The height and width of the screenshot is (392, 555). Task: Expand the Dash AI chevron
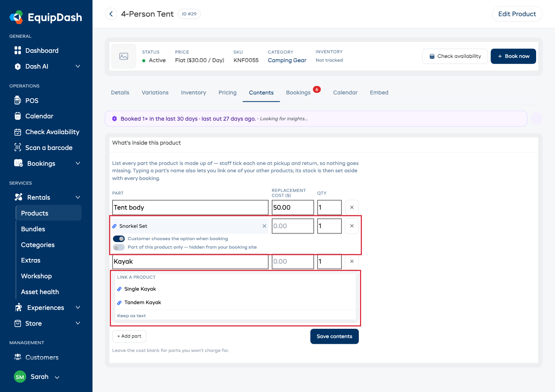[x=78, y=66]
